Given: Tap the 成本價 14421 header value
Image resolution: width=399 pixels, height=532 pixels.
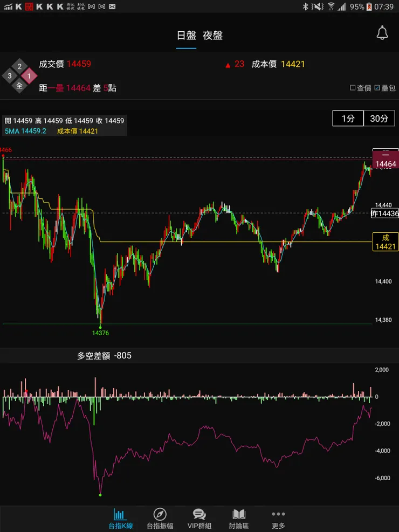Looking at the screenshot, I should pyautogui.click(x=278, y=64).
